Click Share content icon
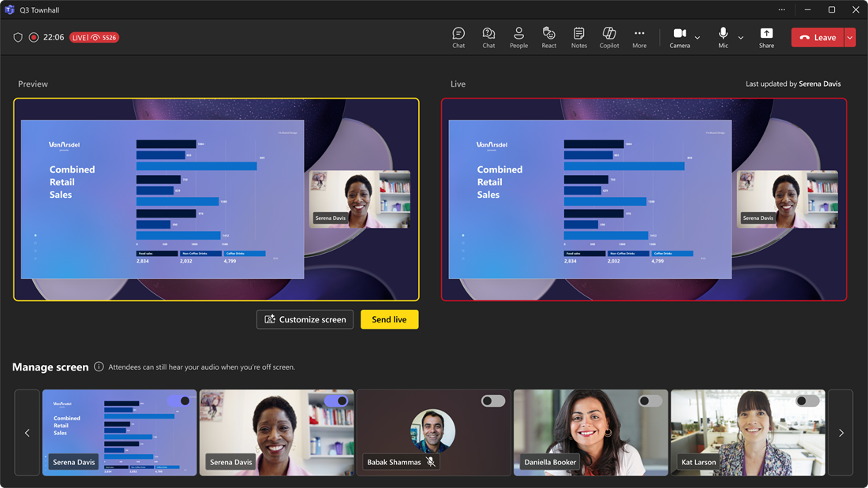The height and width of the screenshot is (488, 868). coord(766,38)
